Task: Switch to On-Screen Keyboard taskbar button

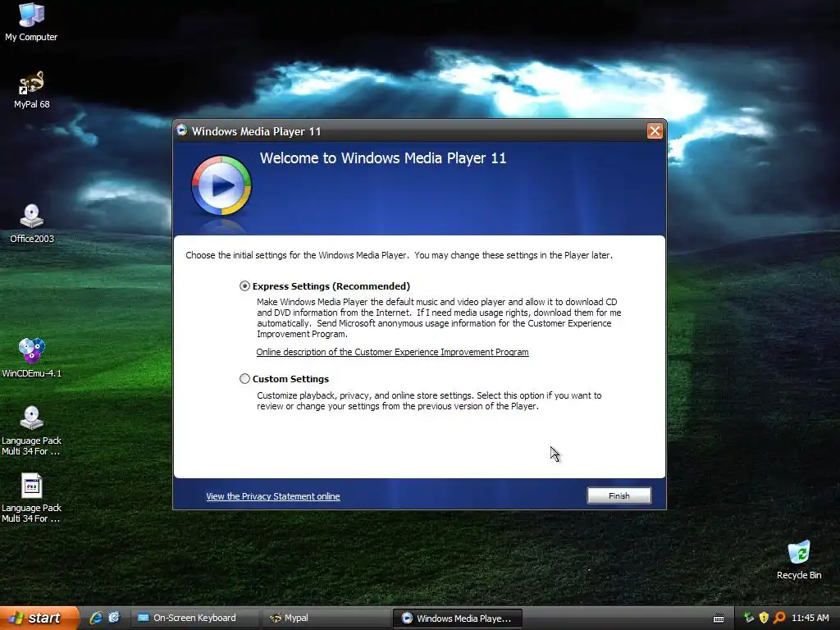Action: pos(194,618)
